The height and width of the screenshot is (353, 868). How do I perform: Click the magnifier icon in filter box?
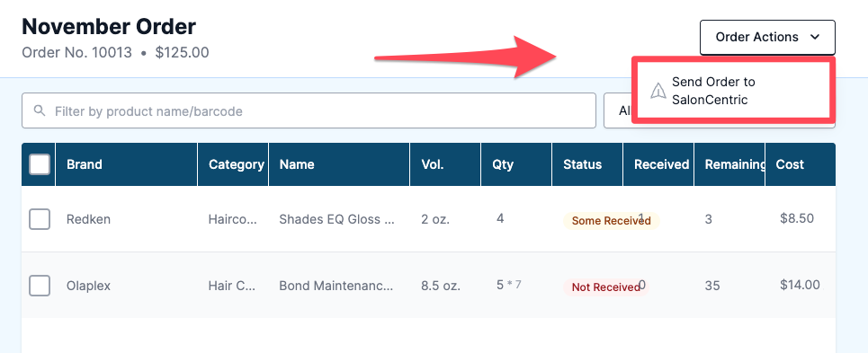pyautogui.click(x=40, y=111)
